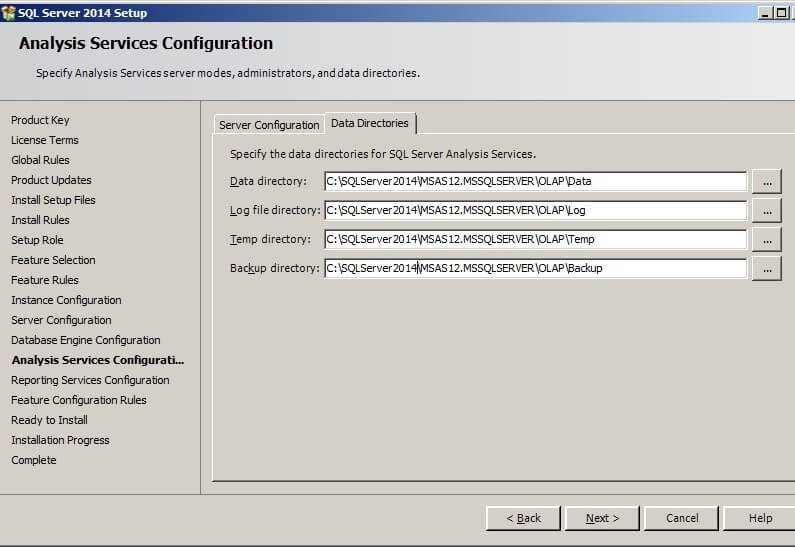Screen dimensions: 795x548
Task: Minimize the SQL Server Setup window
Action: tap(765, 12)
